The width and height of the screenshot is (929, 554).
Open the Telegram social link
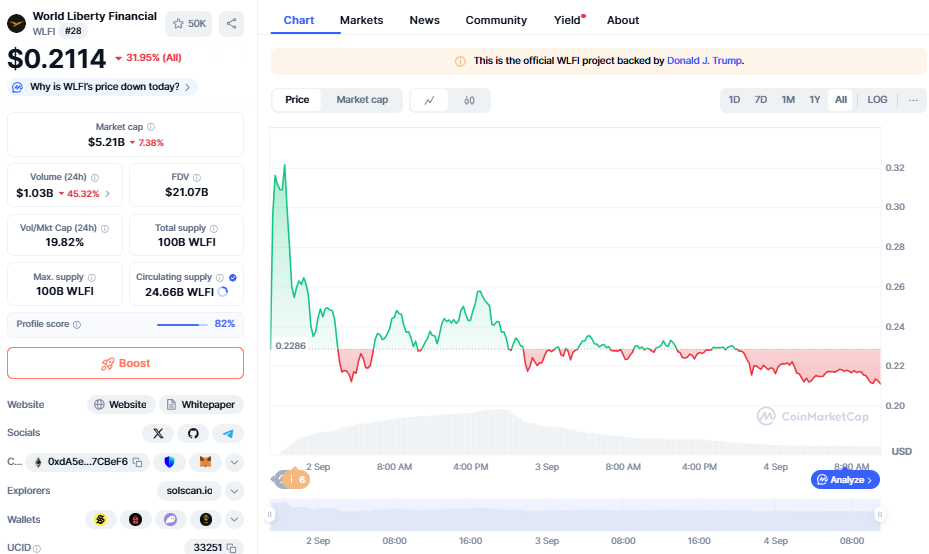tap(228, 433)
